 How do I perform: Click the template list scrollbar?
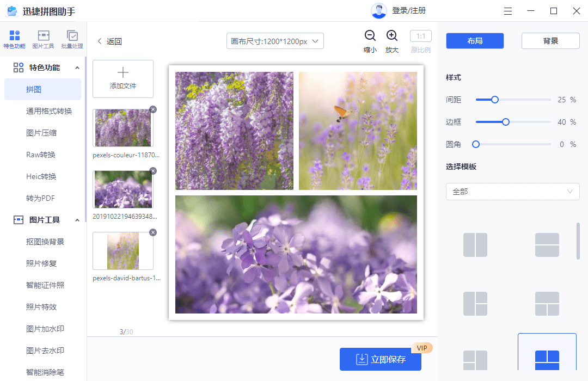(578, 241)
